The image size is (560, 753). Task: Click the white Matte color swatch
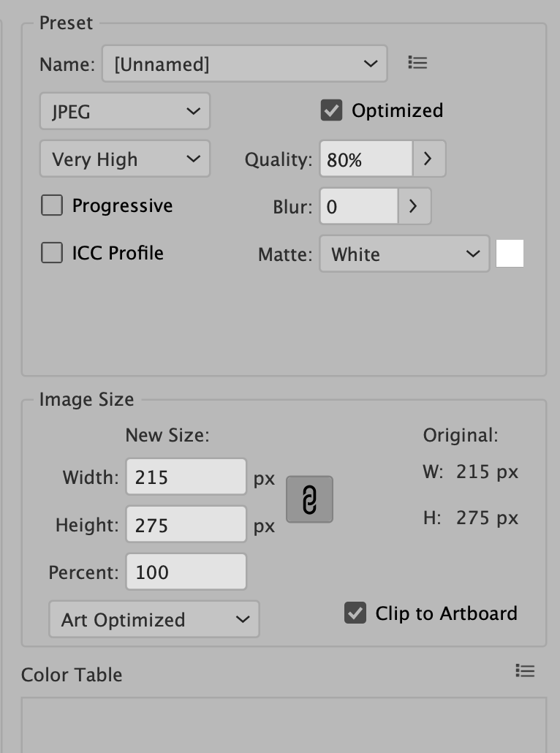(510, 254)
